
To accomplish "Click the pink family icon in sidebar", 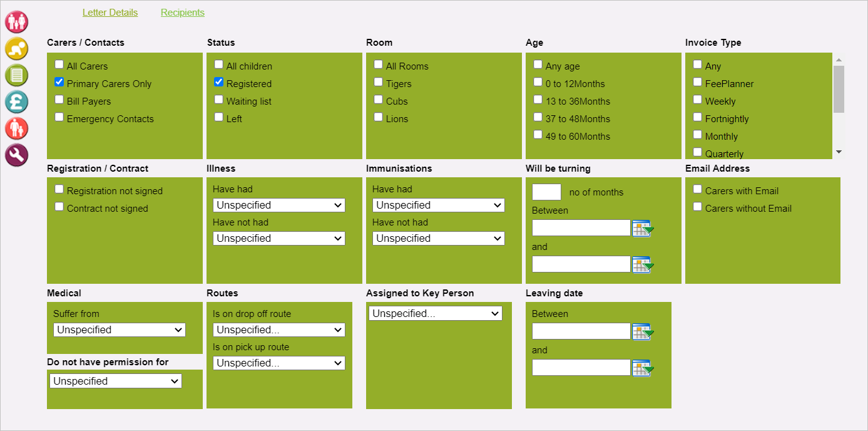I will pyautogui.click(x=17, y=22).
